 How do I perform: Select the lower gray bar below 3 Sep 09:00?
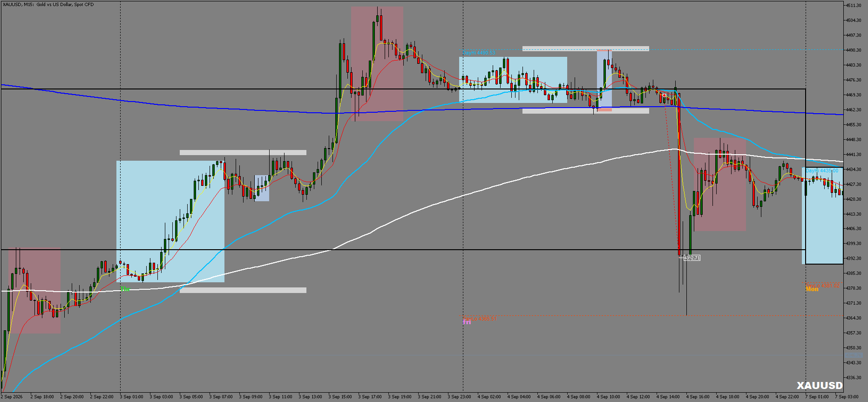(x=243, y=290)
